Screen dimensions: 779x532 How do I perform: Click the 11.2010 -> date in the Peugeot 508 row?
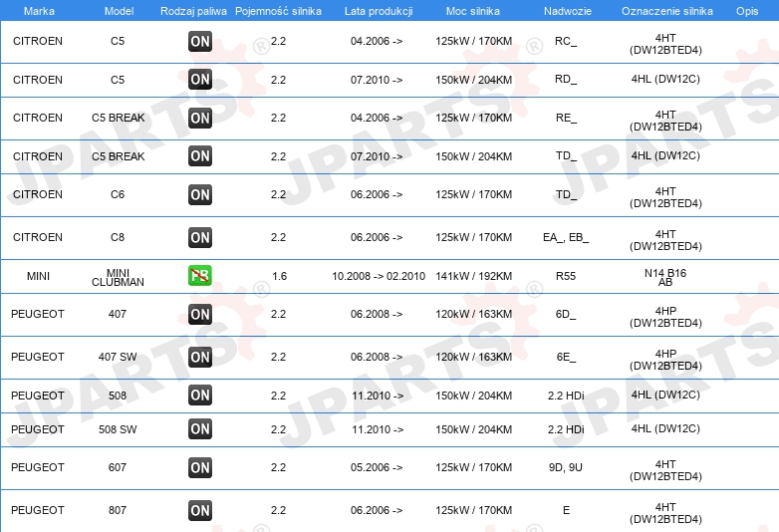378,396
